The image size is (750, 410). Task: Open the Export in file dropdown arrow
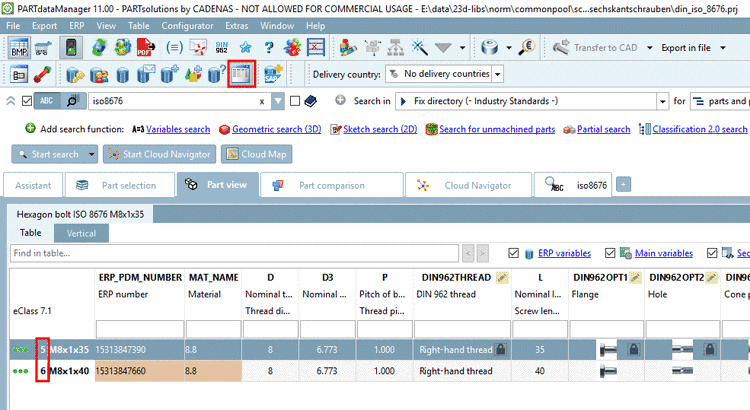[723, 48]
